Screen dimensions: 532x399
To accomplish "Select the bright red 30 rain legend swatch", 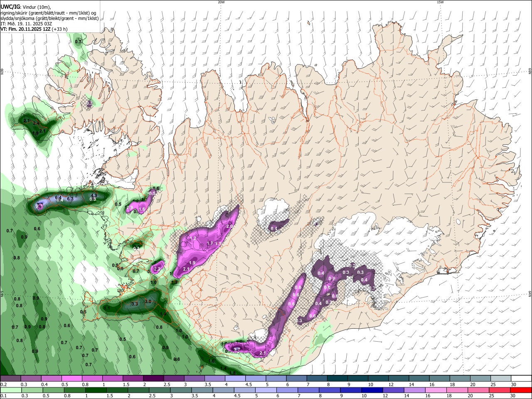I will click(521, 390).
